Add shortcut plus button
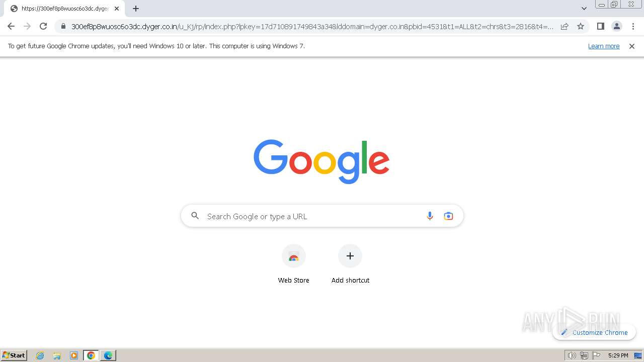 [350, 264]
